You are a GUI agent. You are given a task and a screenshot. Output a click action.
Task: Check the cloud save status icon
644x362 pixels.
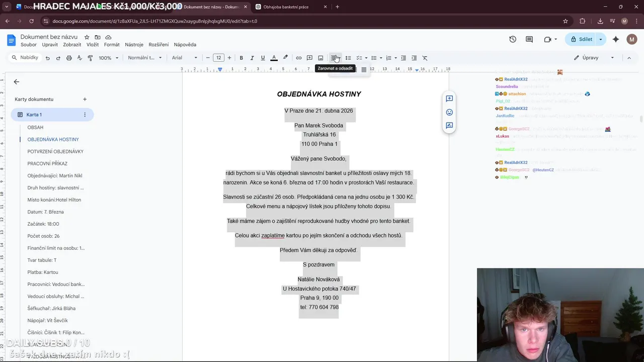[x=108, y=37]
